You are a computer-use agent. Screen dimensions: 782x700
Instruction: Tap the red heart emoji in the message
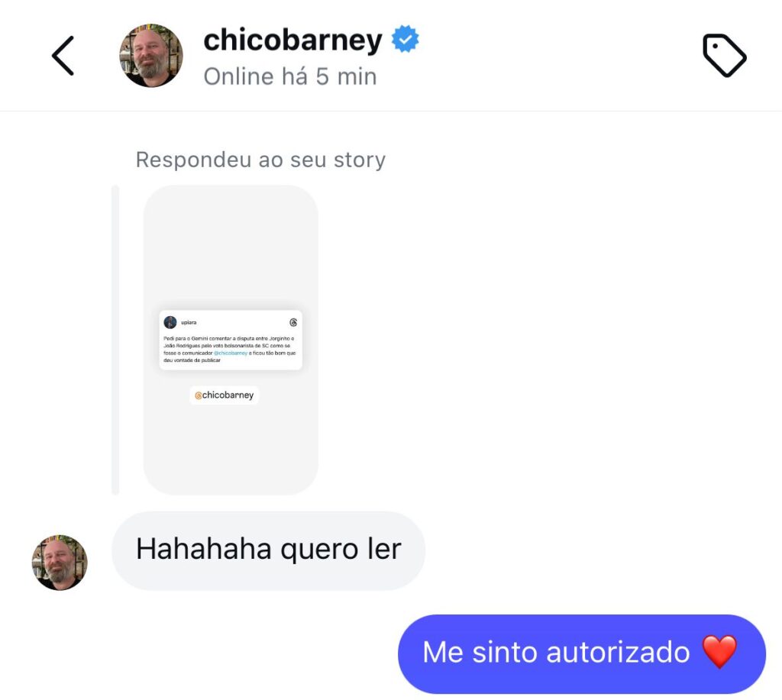pyautogui.click(x=719, y=652)
